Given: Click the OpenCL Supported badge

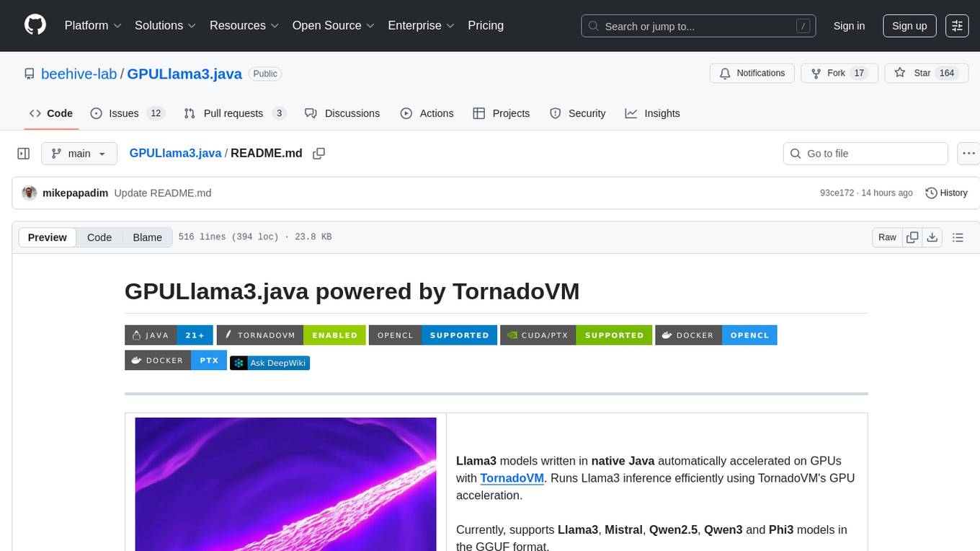Looking at the screenshot, I should (433, 335).
